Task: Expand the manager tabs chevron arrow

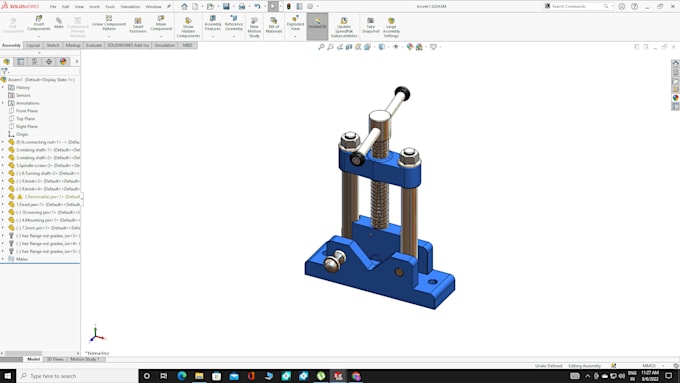Action: pos(77,62)
